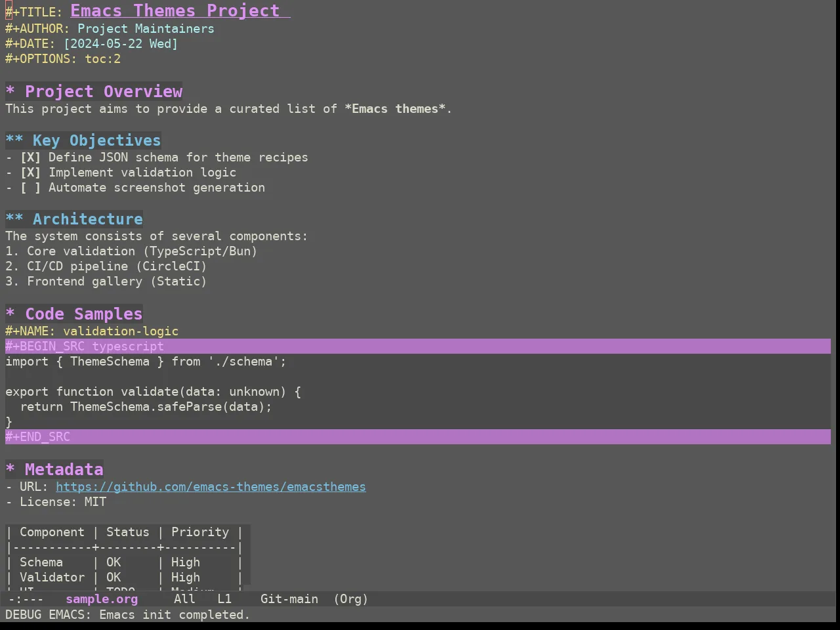Check the 'Automate screenshot generation' box
The image size is (840, 630).
pos(30,188)
